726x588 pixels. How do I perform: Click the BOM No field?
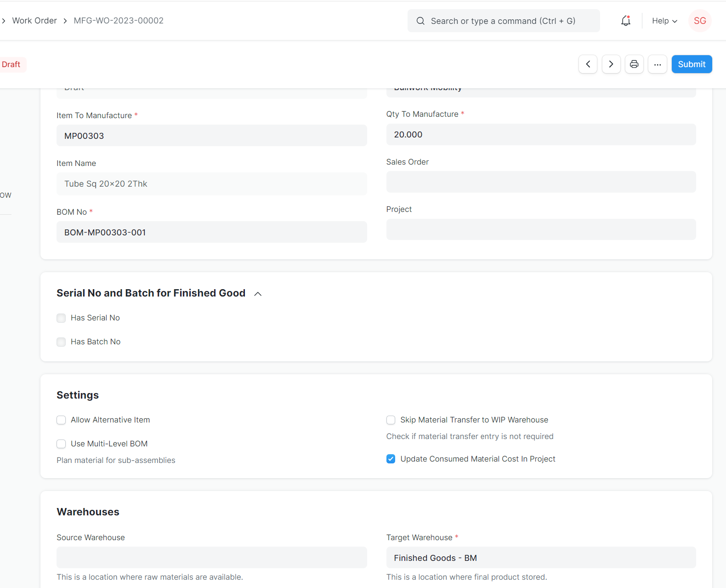[211, 232]
